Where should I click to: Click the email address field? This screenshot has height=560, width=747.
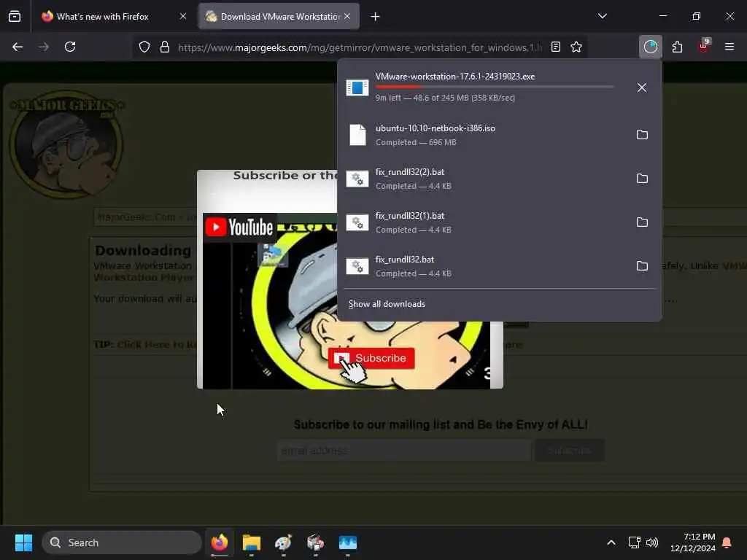404,451
